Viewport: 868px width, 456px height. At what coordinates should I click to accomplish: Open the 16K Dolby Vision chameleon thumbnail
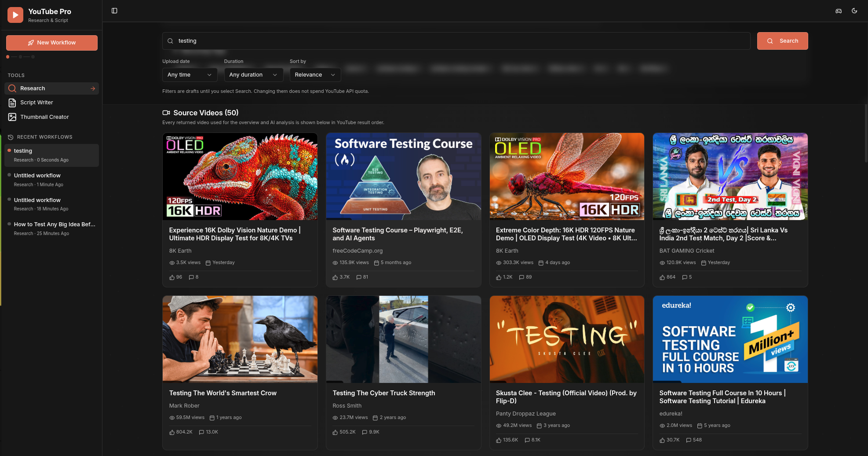click(240, 177)
